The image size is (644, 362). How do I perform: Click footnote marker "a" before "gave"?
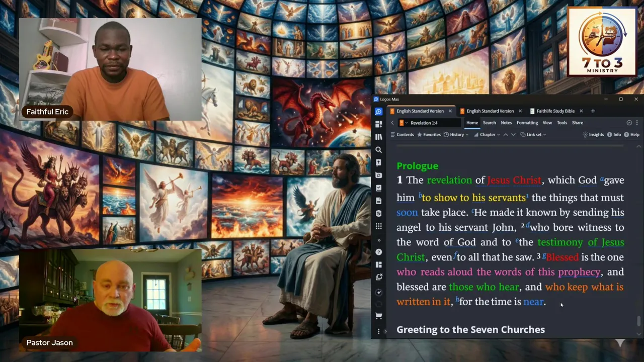[602, 178]
